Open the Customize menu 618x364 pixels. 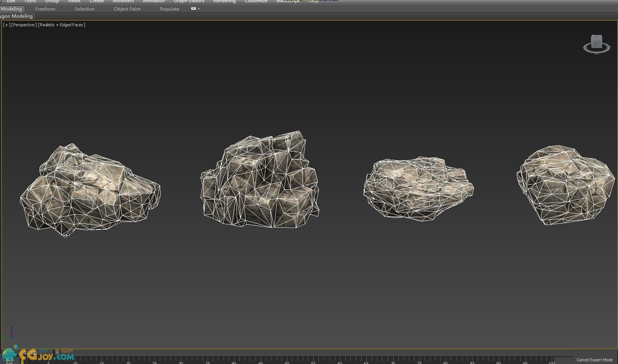256,2
